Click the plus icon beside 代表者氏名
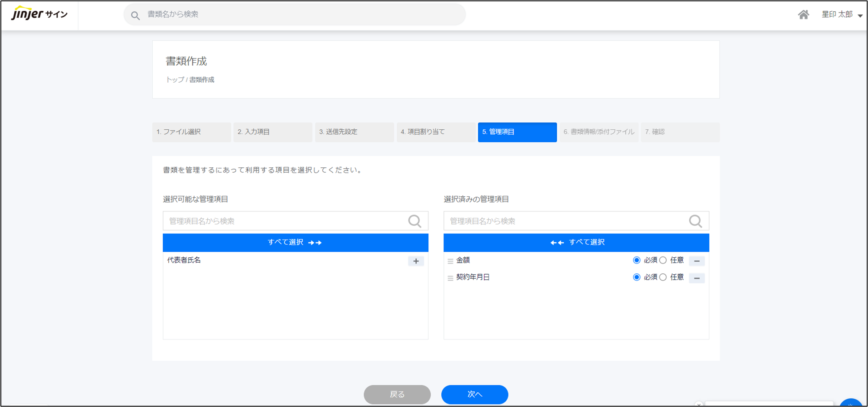The width and height of the screenshot is (868, 407). (415, 261)
